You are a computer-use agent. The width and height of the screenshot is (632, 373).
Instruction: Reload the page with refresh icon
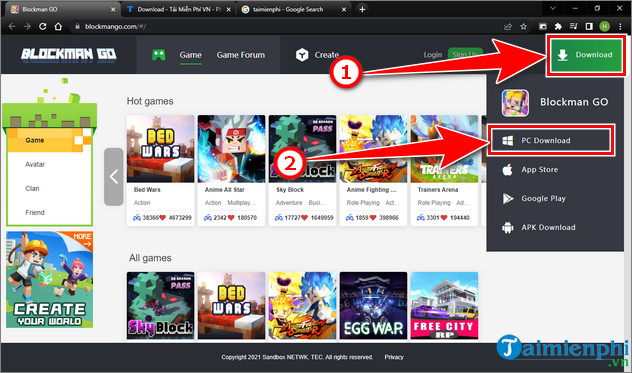click(42, 27)
